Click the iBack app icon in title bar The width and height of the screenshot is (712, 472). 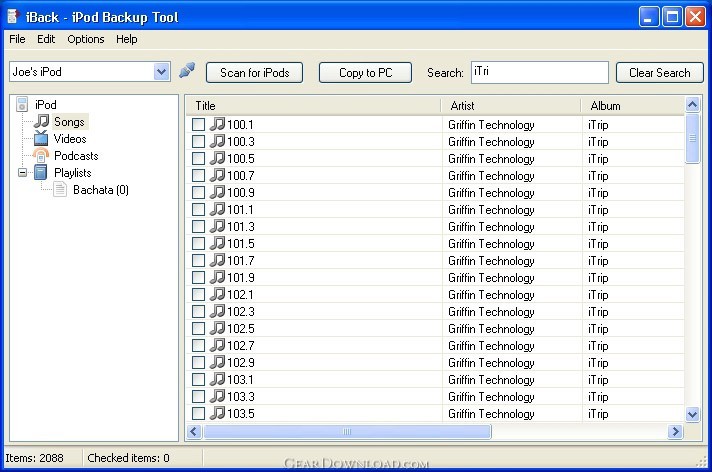pos(13,16)
